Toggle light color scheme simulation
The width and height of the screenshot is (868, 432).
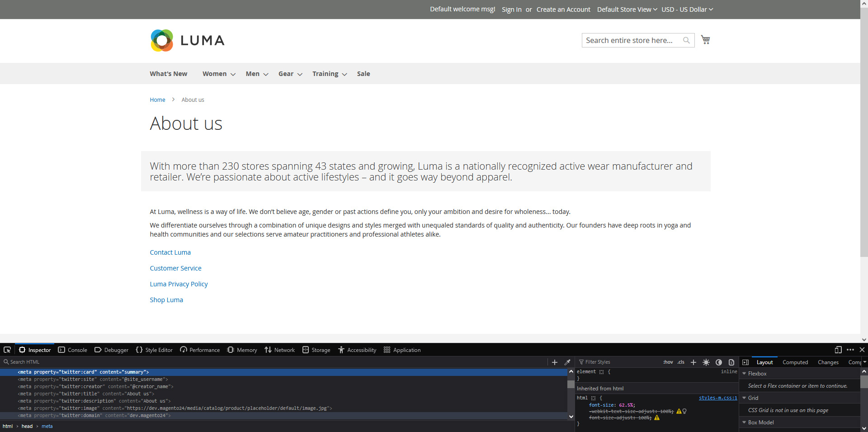(x=706, y=362)
